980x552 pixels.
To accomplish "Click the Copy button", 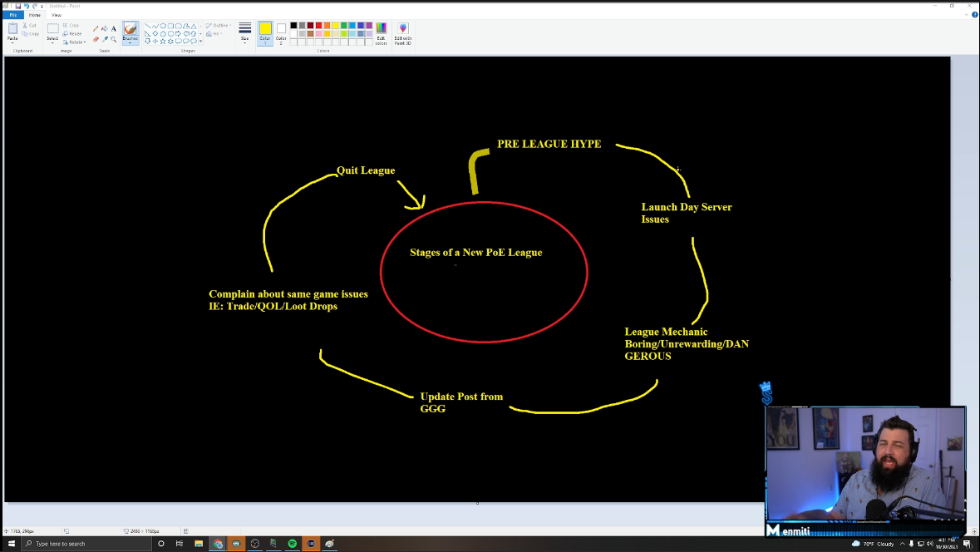I will tap(31, 34).
